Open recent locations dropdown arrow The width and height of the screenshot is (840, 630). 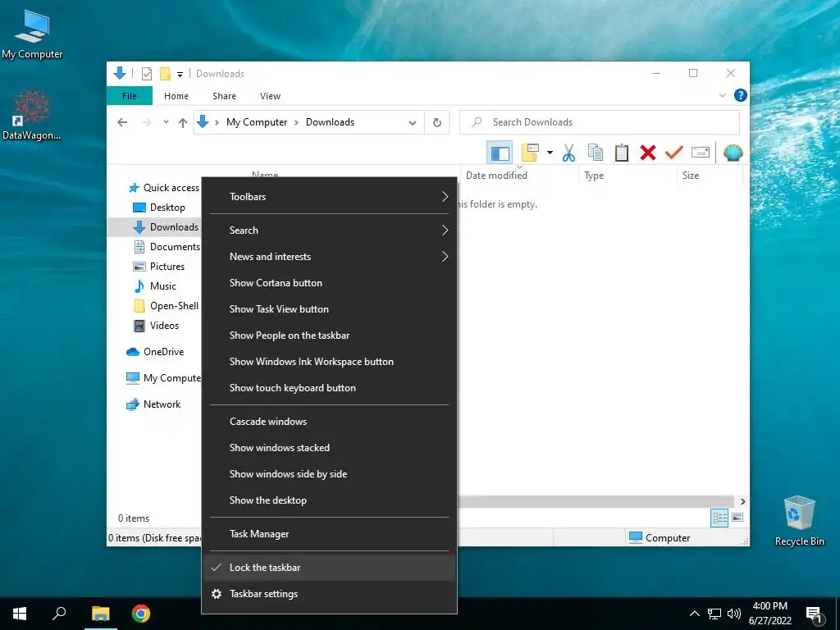click(x=166, y=122)
